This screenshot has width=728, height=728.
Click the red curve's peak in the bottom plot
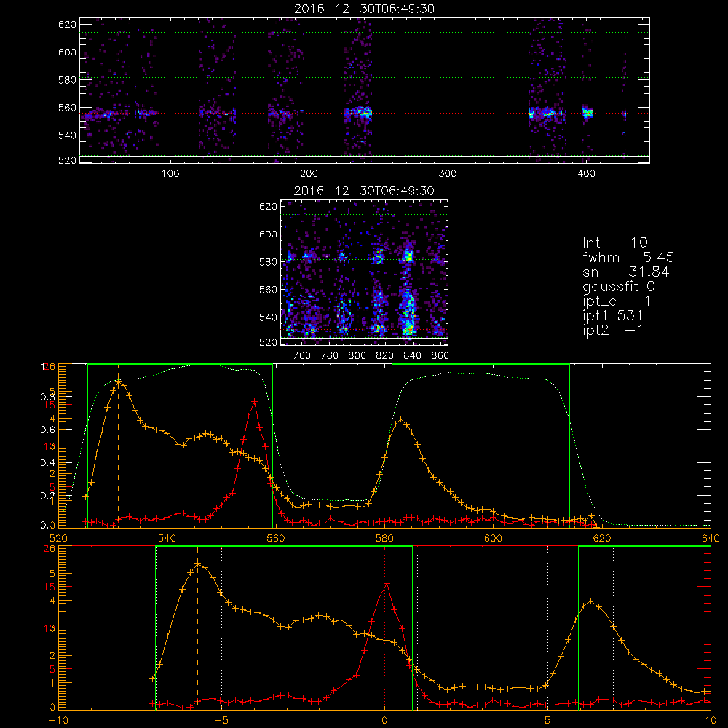387,584
